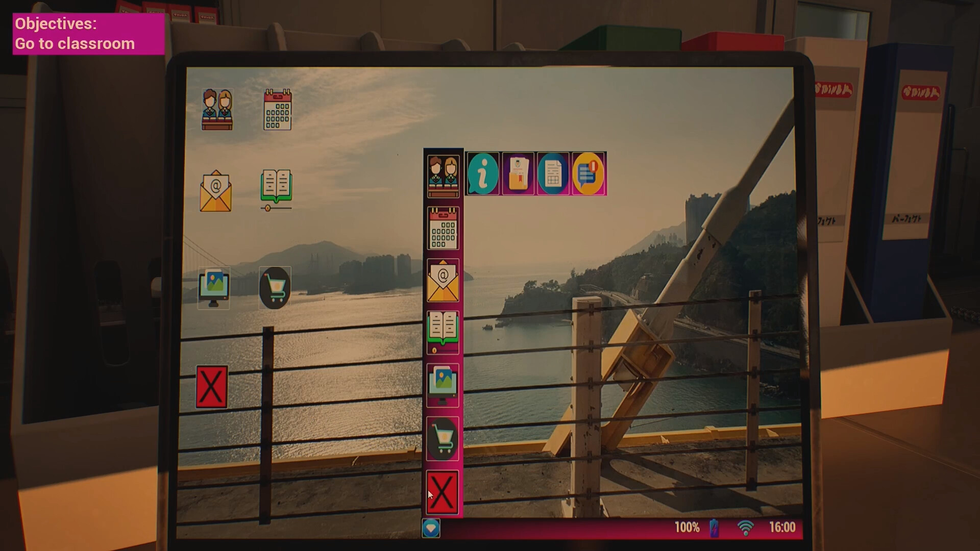Open the chat notification icon in the flyout
The height and width of the screenshot is (551, 980).
[x=589, y=174]
